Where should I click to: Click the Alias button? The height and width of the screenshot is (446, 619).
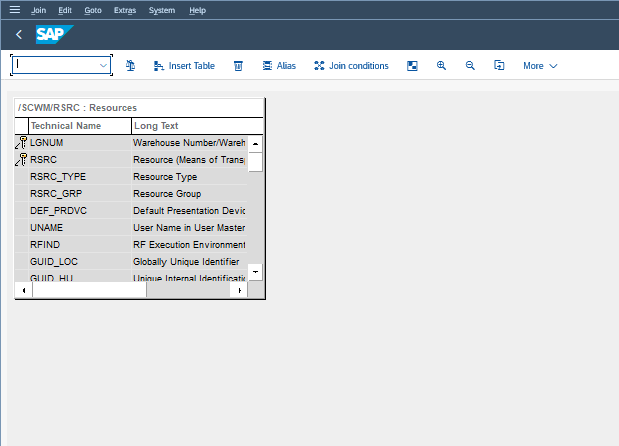278,66
